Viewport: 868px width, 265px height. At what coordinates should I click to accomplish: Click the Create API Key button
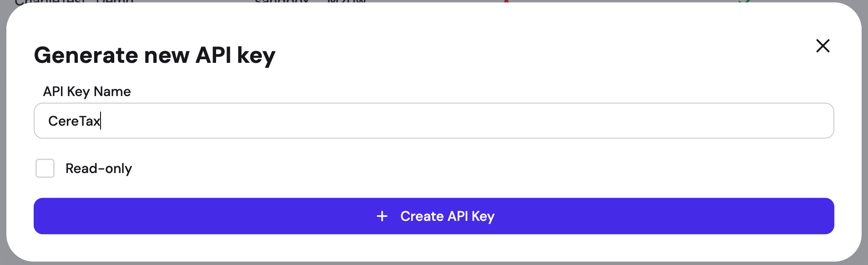(x=434, y=216)
